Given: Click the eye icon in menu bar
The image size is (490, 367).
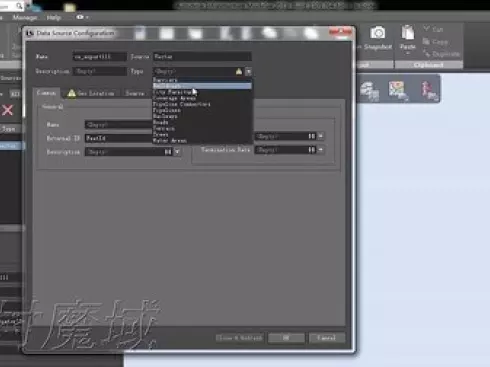Looking at the screenshot, I should (80, 17).
